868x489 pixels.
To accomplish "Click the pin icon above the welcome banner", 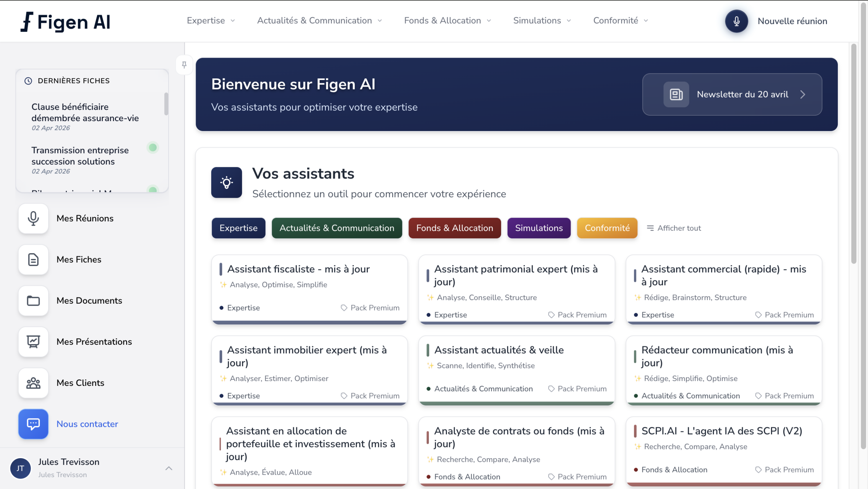I will (184, 64).
